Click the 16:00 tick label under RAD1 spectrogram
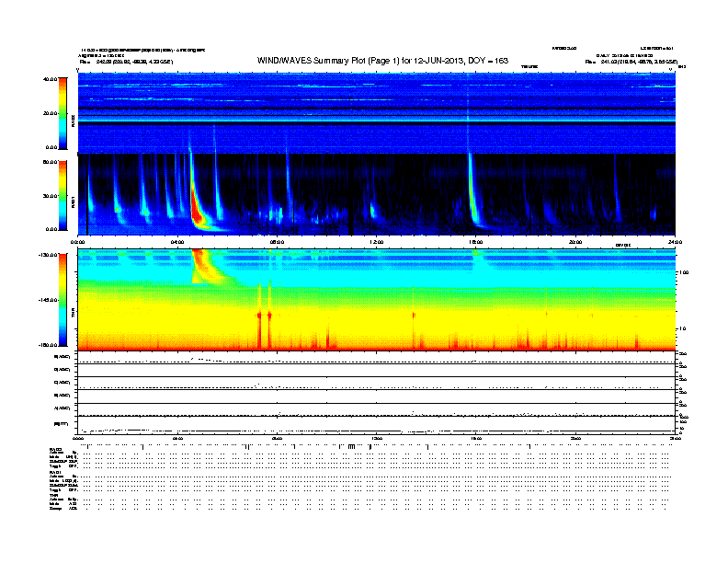The width and height of the screenshot is (728, 563). click(476, 242)
